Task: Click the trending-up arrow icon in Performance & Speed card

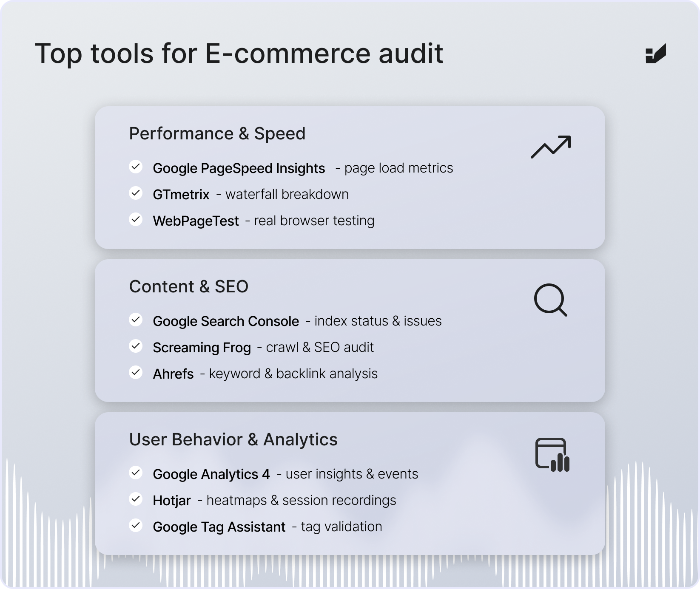Action: [x=551, y=147]
